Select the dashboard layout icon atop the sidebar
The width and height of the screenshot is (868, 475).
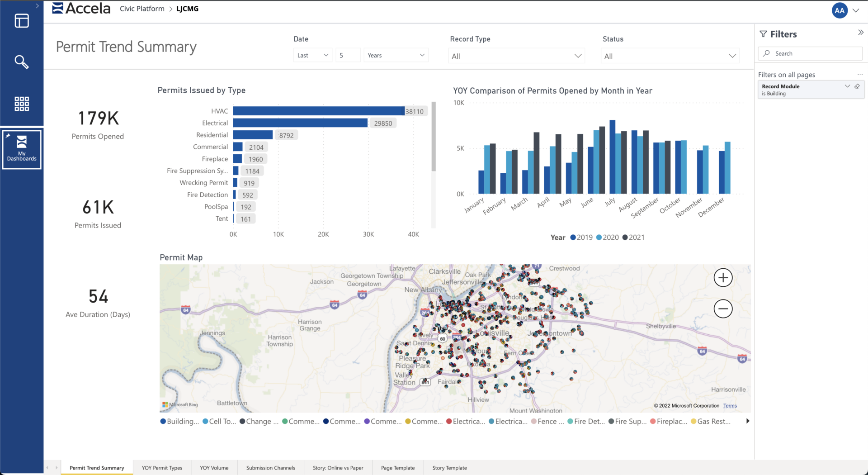coord(21,21)
